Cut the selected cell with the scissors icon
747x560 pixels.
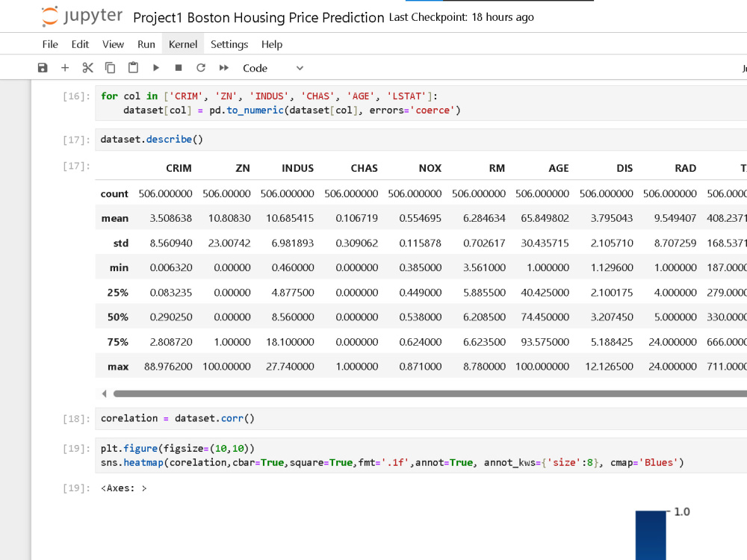point(87,68)
